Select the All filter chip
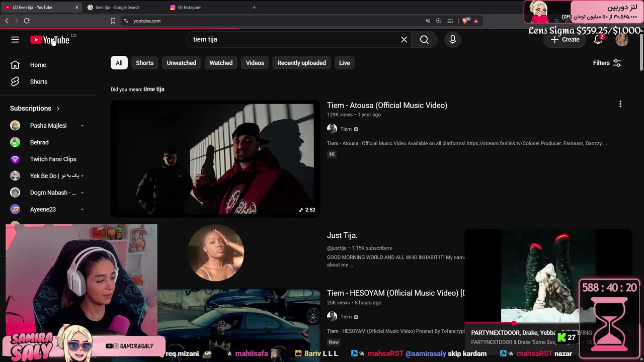644x362 pixels. point(119,63)
